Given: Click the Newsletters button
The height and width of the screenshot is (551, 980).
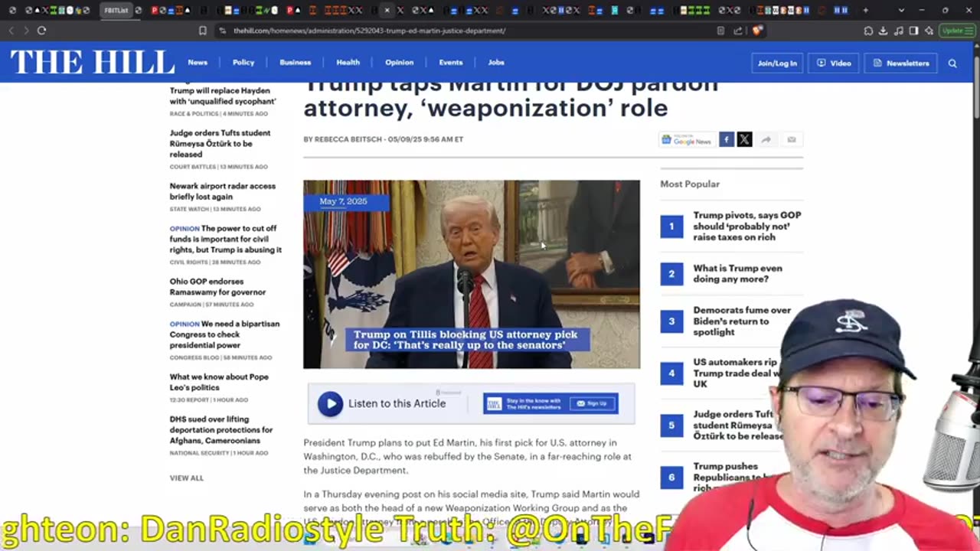Looking at the screenshot, I should tap(901, 64).
